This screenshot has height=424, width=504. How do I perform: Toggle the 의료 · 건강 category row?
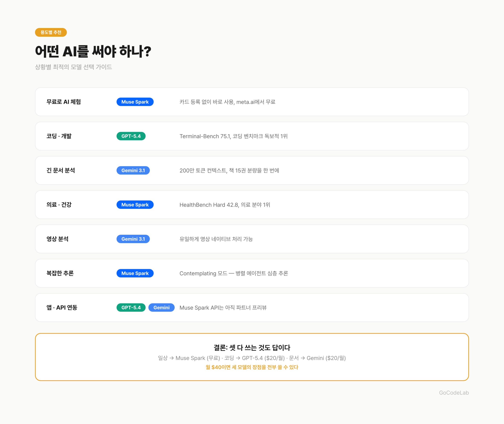pos(59,205)
